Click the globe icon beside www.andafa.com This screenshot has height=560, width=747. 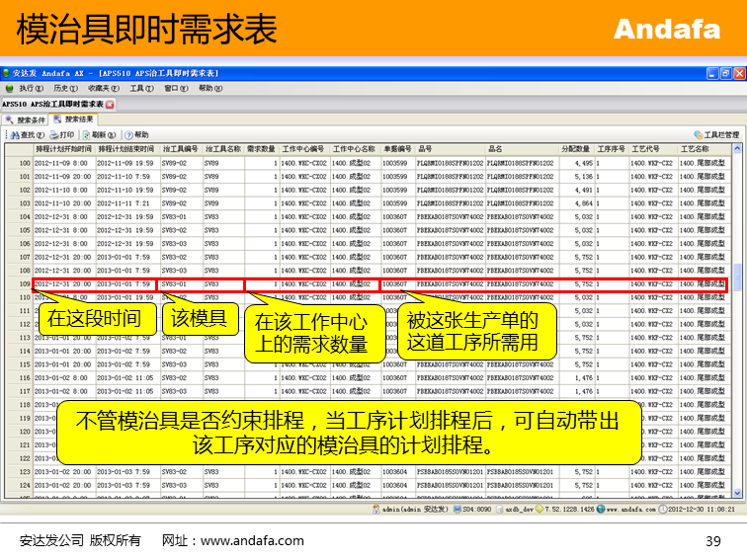coord(599,509)
